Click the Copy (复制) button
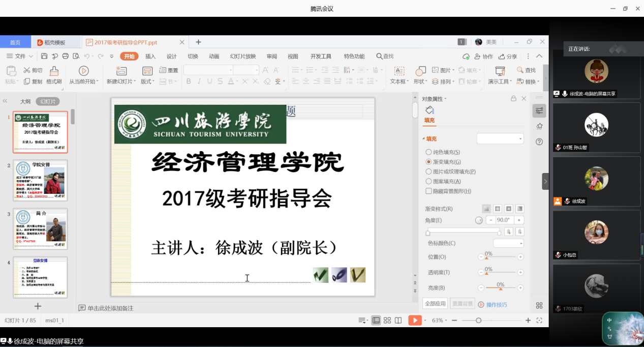The height and width of the screenshot is (347, 644). [x=33, y=81]
